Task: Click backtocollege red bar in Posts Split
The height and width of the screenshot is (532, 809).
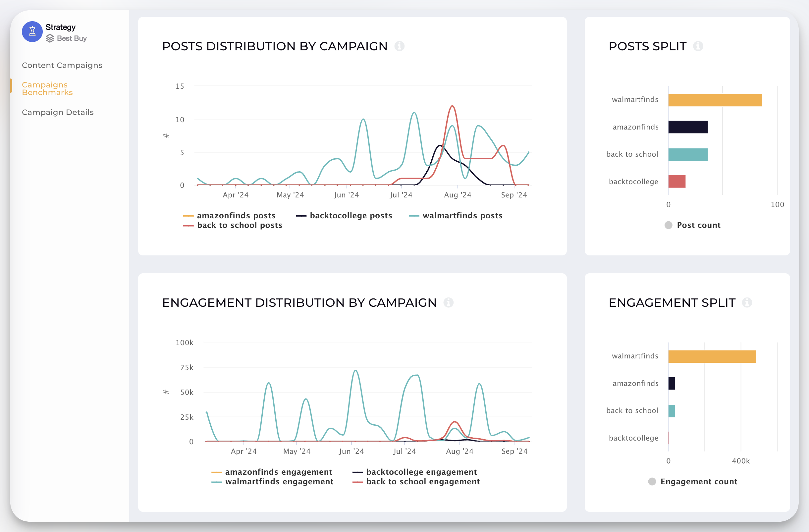Action: (677, 182)
